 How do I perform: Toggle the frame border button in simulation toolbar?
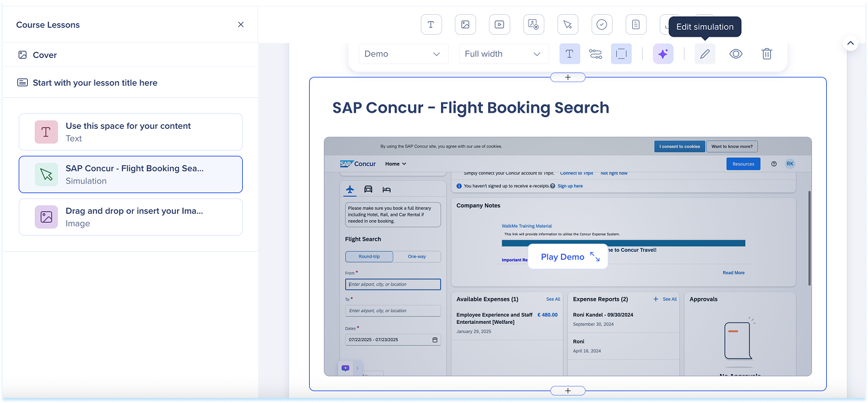click(621, 54)
